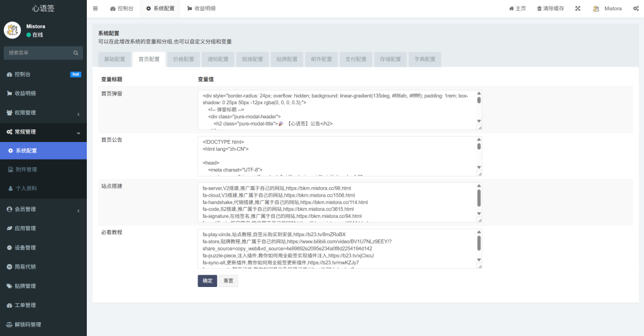The height and width of the screenshot is (336, 644).
Task: Open 简易代销 in the sidebar
Action: 43,267
